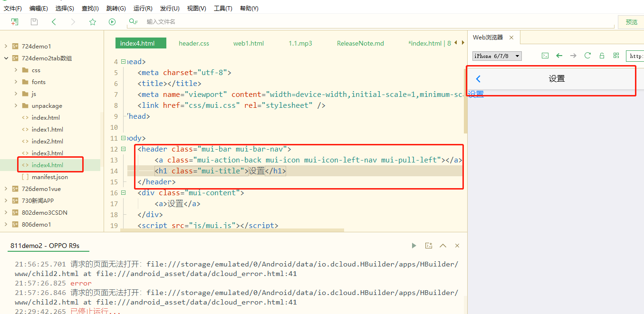Click the new file toolbar icon
Viewport: 644px width, 314px height.
pyautogui.click(x=15, y=22)
